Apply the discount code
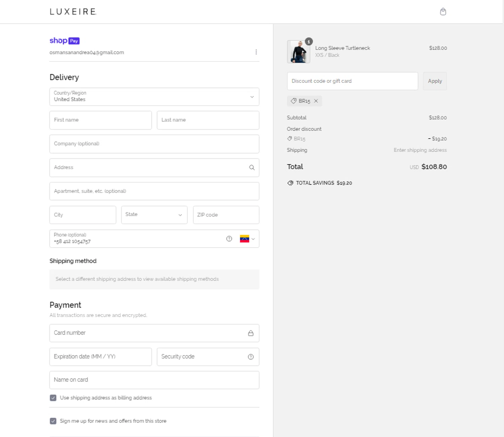 click(435, 81)
